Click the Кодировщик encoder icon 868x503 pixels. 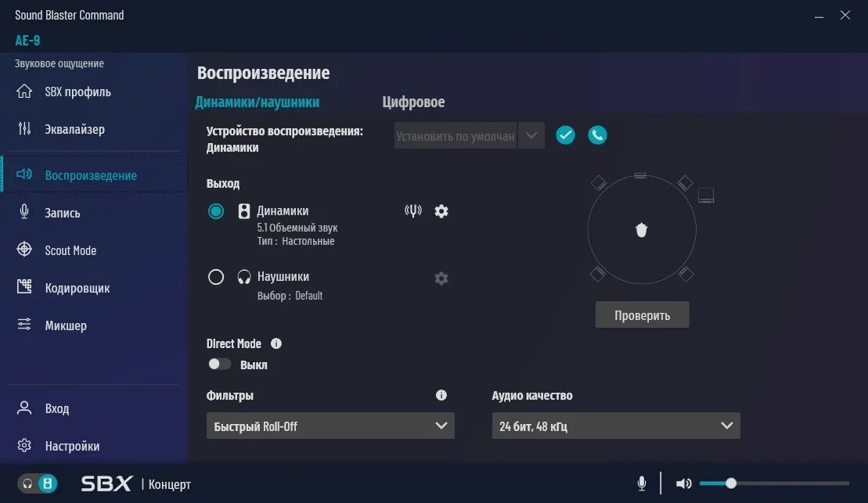23,286
